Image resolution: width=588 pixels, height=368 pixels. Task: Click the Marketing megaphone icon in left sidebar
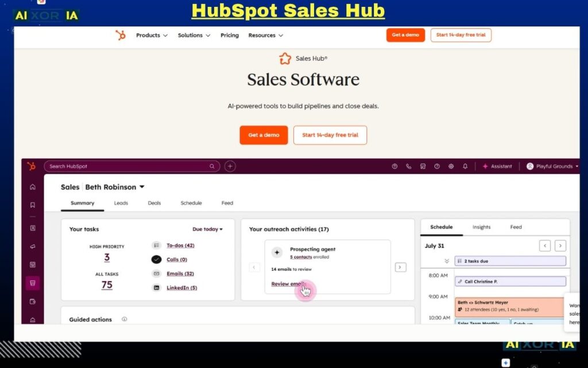(33, 246)
